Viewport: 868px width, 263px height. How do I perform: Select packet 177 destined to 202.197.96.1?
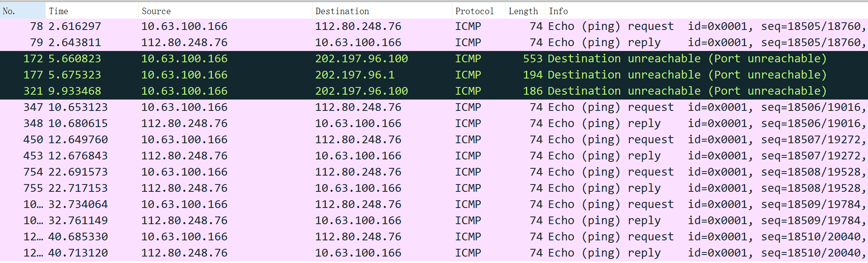(x=434, y=75)
